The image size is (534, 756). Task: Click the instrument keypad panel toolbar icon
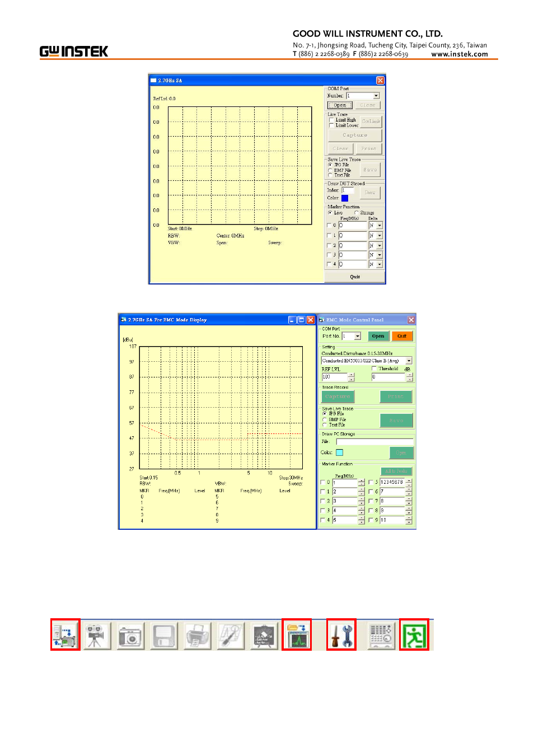coord(381,636)
